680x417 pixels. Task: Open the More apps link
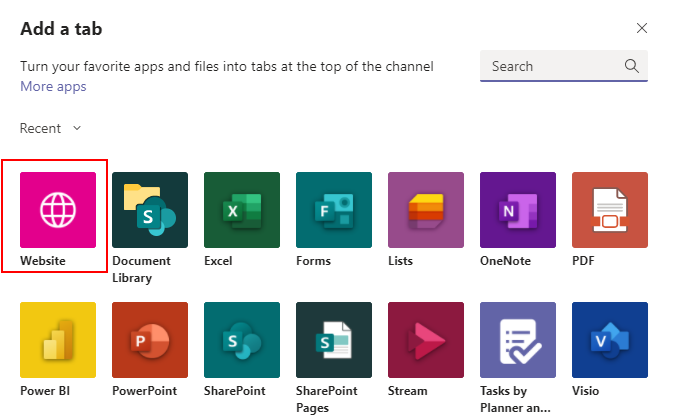coord(53,86)
